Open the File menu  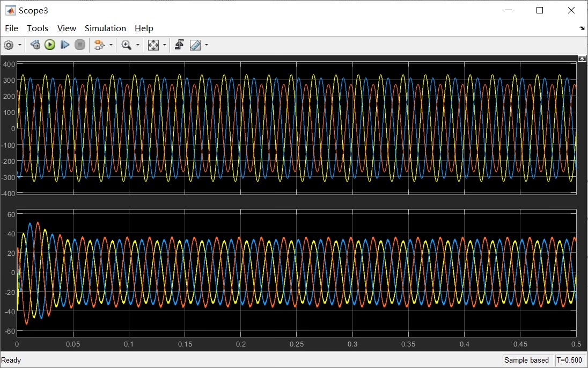point(11,28)
